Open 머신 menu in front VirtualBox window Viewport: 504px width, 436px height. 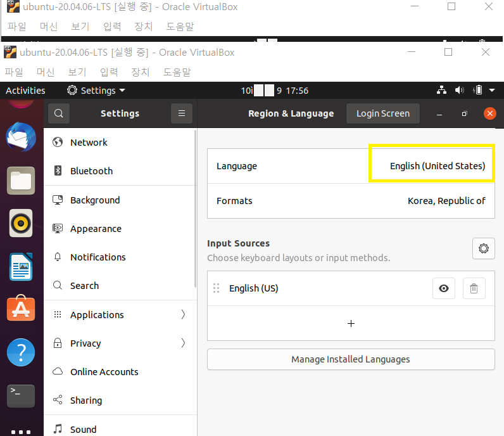click(x=46, y=72)
